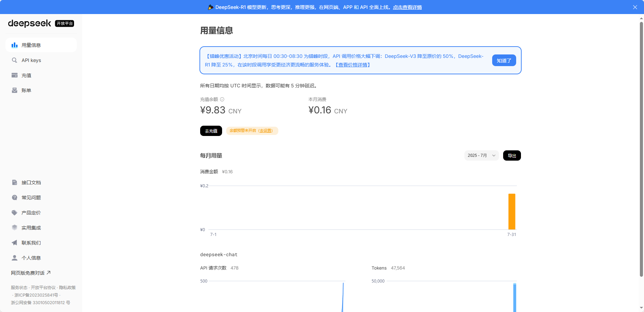
Task: Click the 开放平台 badge next to logo
Action: pos(64,23)
